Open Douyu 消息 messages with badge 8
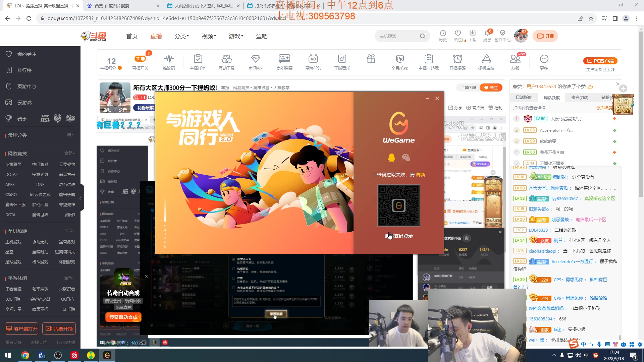644x362 pixels. pos(488,36)
